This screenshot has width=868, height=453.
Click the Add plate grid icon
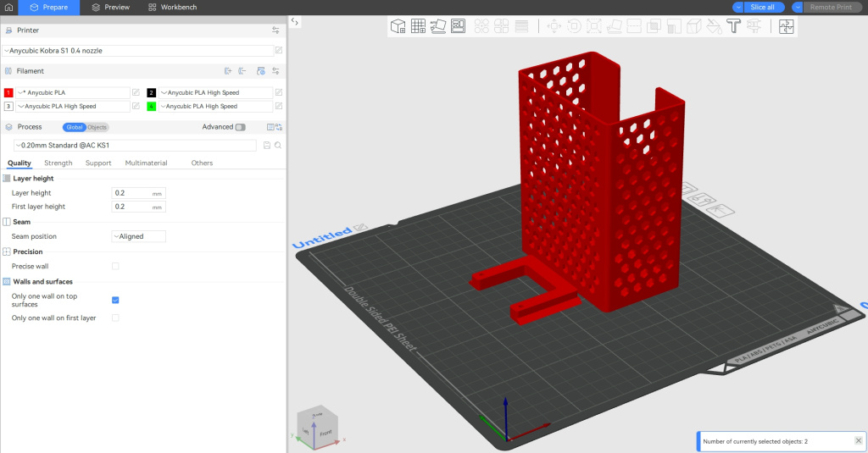pyautogui.click(x=418, y=26)
